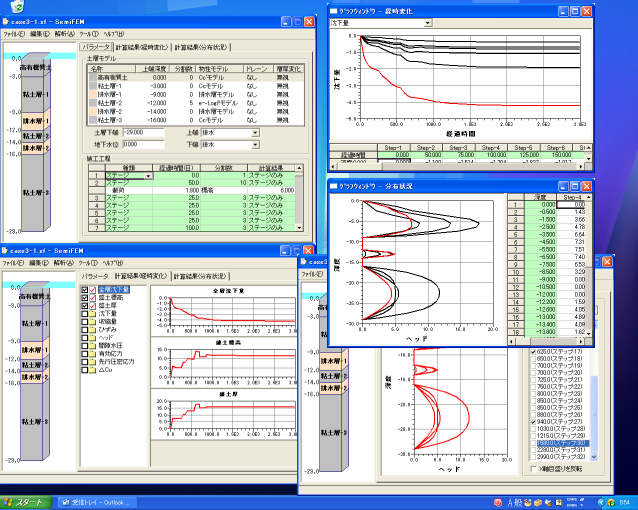638x510 pixels.
Task: Open the Recycle Bin on desktop
Action: [17, 6]
